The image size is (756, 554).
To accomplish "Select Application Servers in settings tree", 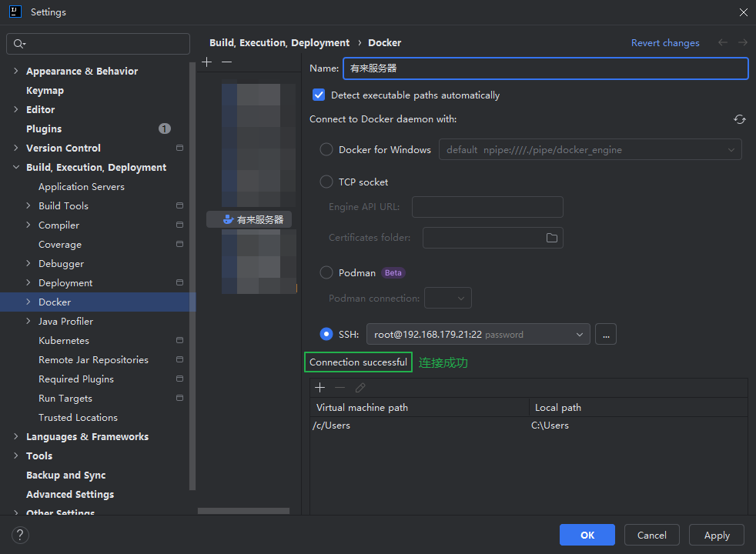I will tap(82, 187).
